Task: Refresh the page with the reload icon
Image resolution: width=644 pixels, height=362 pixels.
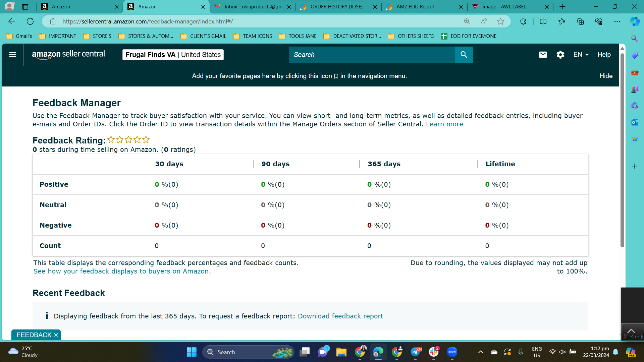Action: coord(30,21)
